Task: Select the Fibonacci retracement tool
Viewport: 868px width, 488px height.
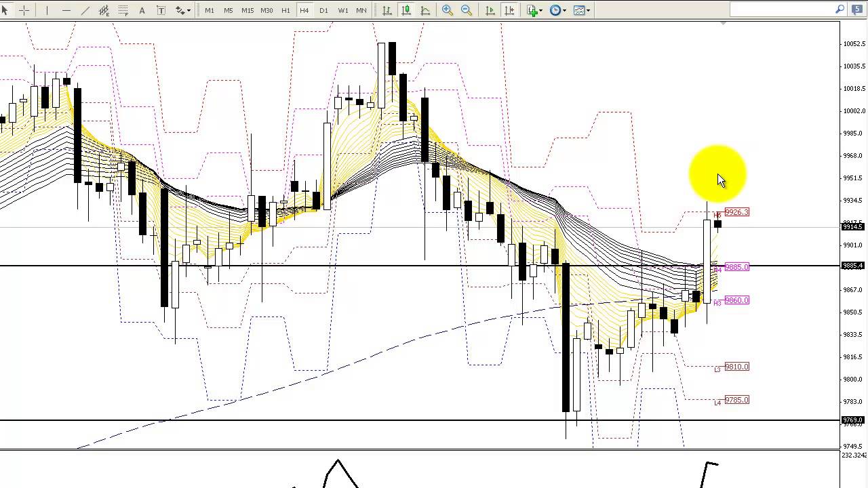Action: tap(123, 10)
